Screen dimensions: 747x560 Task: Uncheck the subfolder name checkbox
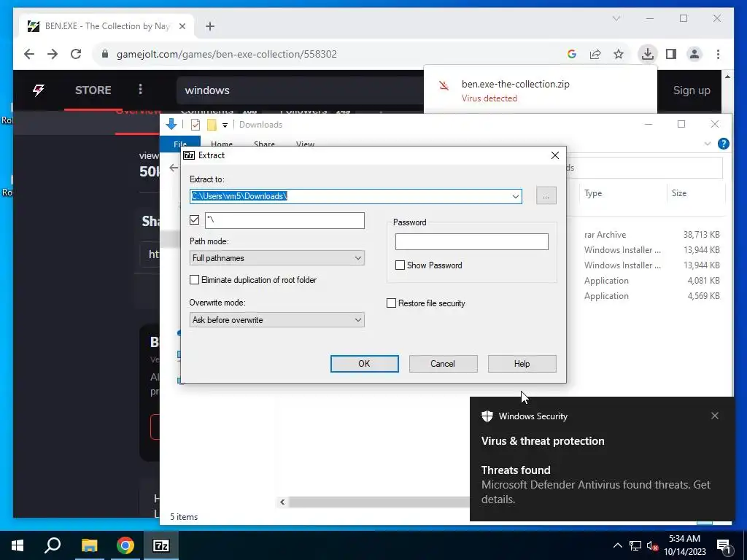click(x=194, y=219)
